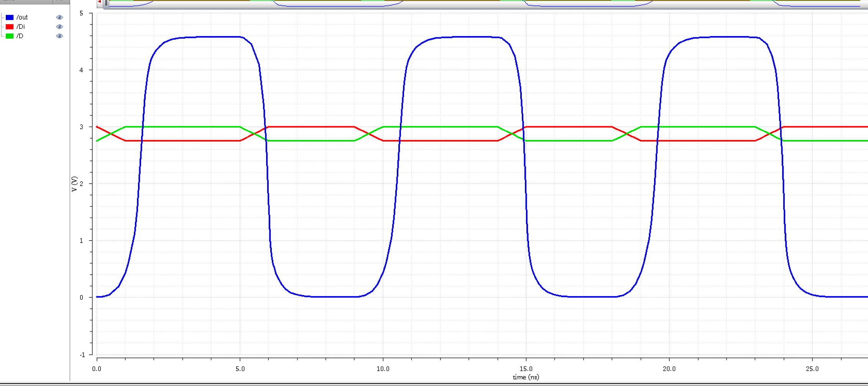
Task: Click the green color swatch for /D
Action: (x=10, y=36)
